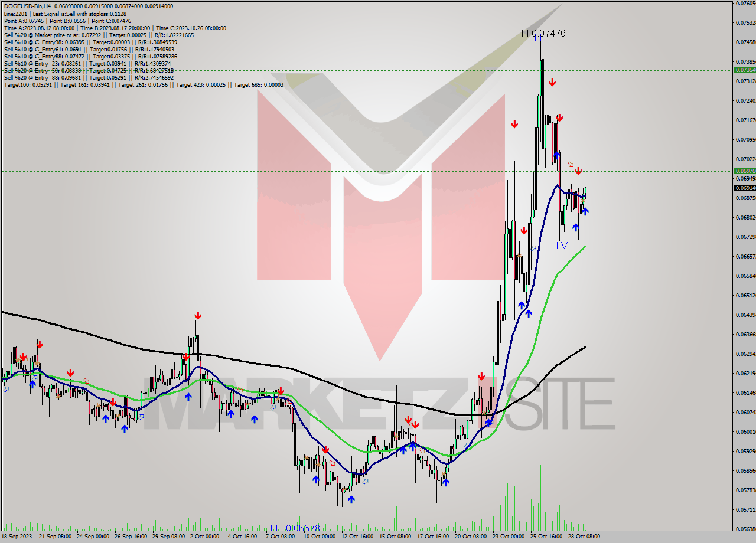Click the green 0.06976 price tag
756x543 pixels.
(x=744, y=171)
